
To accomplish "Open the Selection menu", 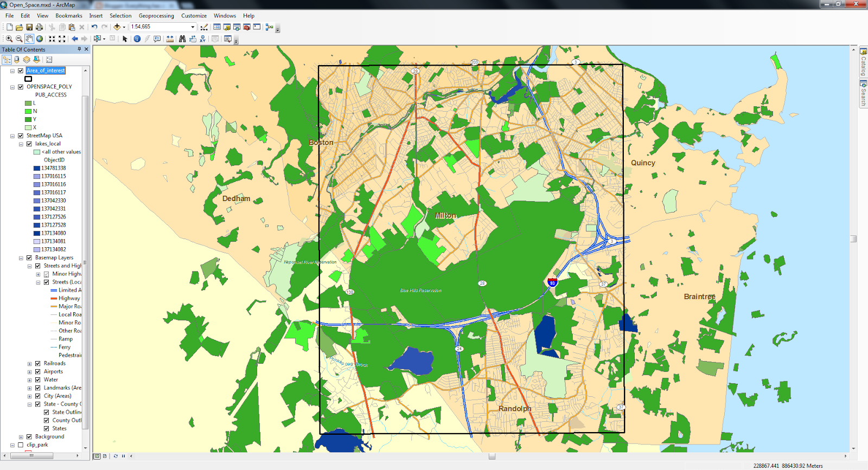I will tap(120, 16).
